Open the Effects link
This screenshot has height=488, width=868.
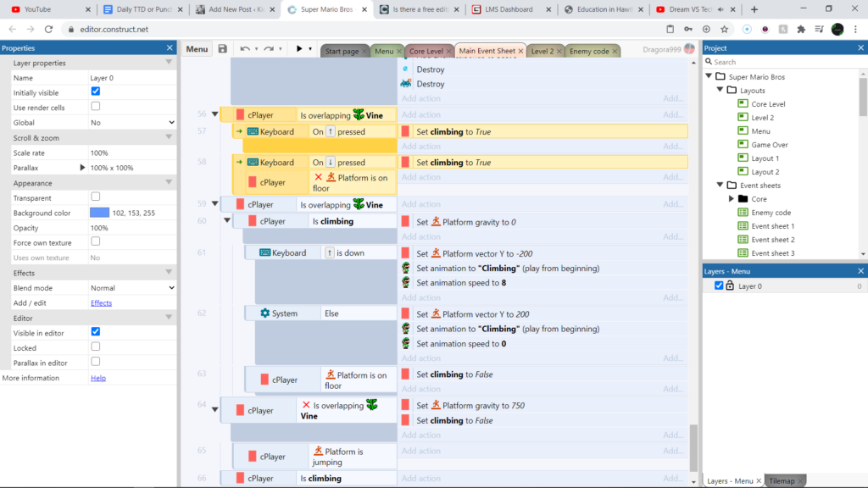(102, 303)
